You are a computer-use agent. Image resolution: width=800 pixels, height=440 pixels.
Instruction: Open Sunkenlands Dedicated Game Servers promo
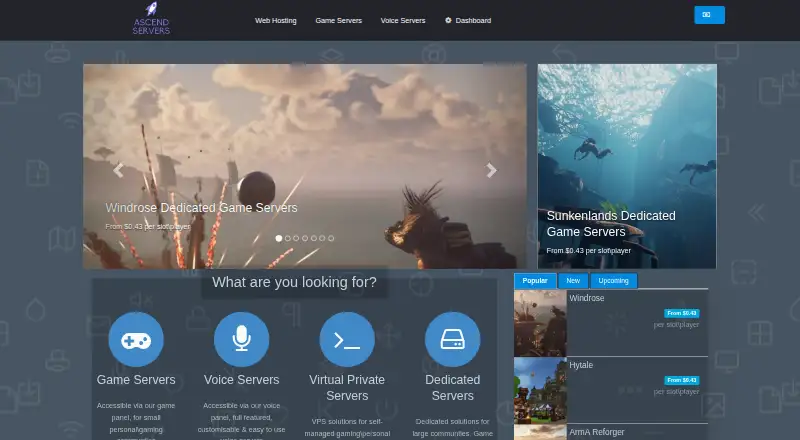tap(627, 166)
